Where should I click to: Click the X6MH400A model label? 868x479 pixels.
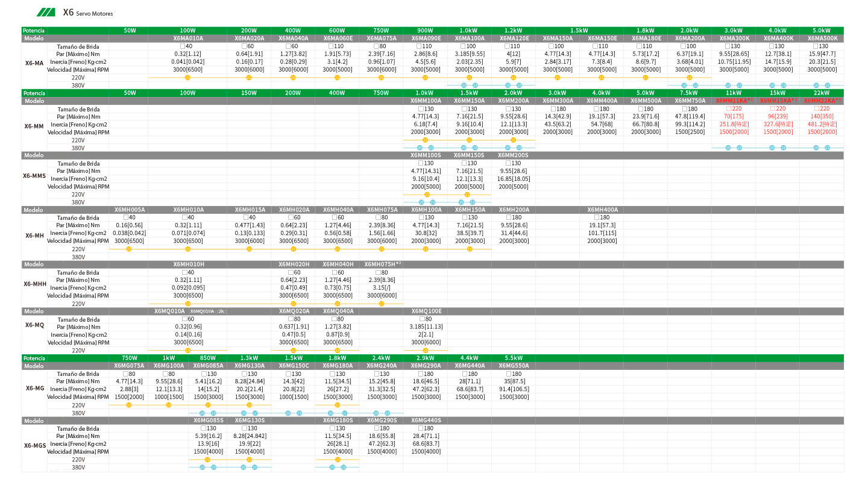[x=602, y=210]
